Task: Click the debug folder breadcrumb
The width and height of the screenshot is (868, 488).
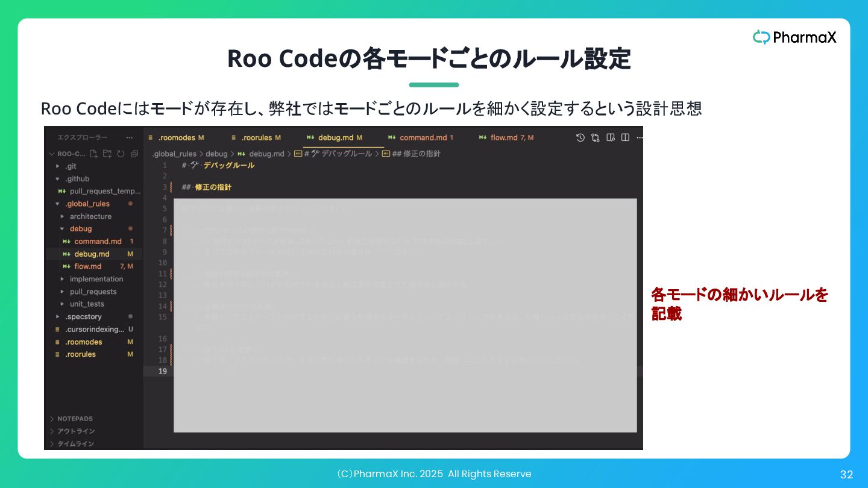Action: [x=217, y=154]
